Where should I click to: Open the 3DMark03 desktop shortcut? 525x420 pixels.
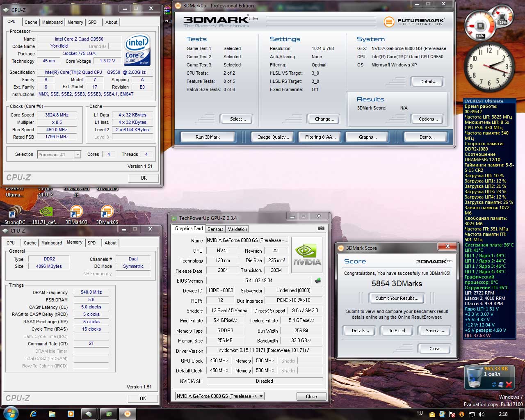pos(76,215)
